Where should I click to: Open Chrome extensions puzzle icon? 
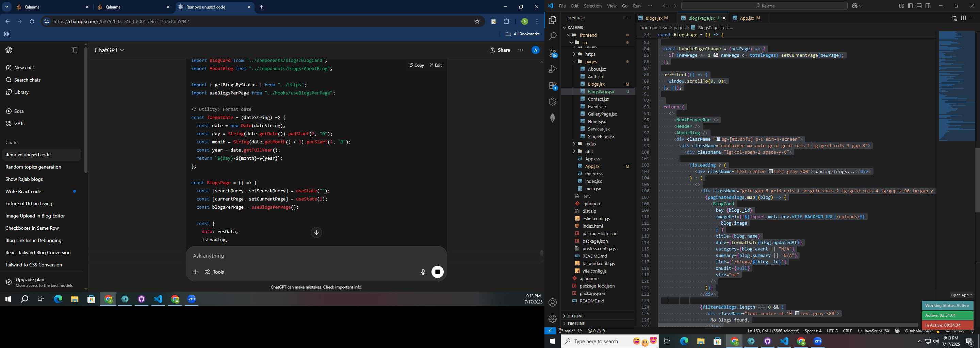click(506, 21)
